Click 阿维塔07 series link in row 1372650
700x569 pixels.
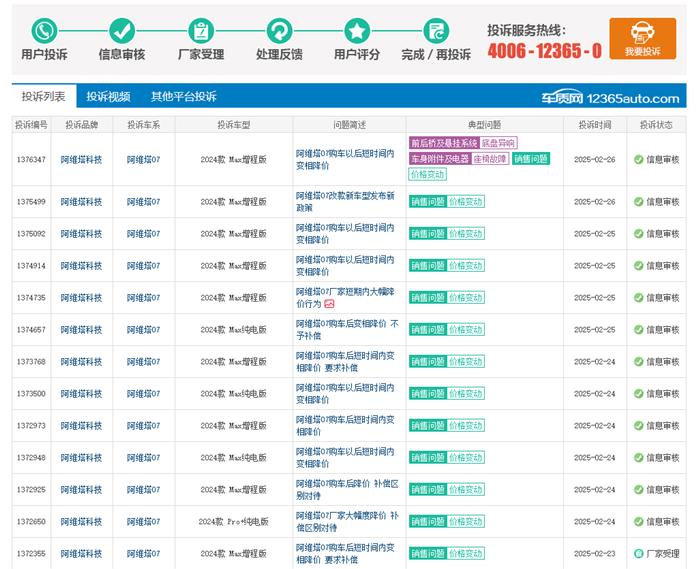tap(143, 522)
